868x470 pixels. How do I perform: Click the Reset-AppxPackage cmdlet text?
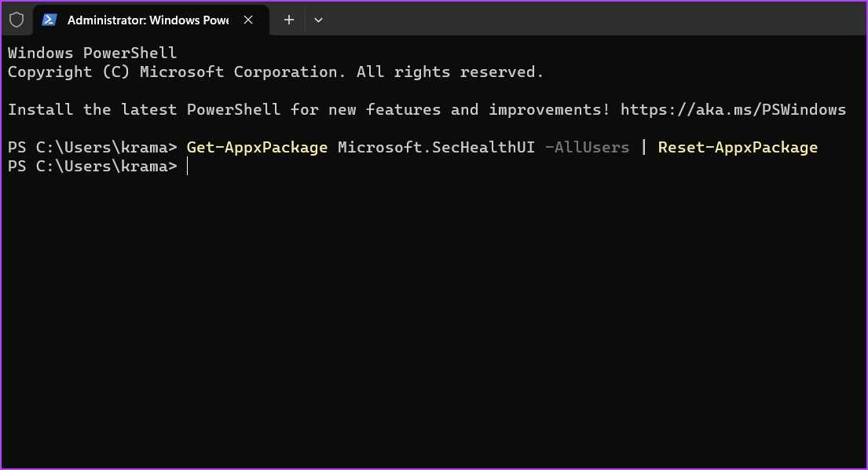(738, 148)
